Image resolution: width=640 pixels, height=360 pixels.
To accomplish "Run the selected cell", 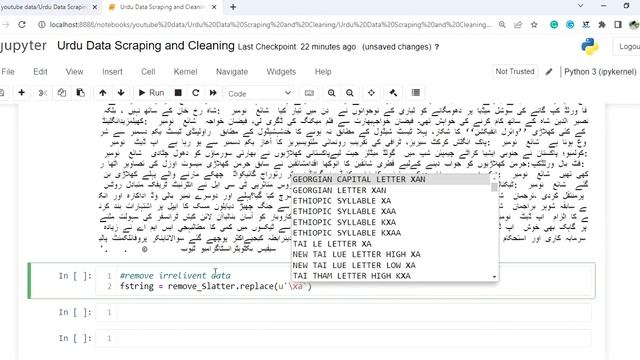I will (x=151, y=93).
